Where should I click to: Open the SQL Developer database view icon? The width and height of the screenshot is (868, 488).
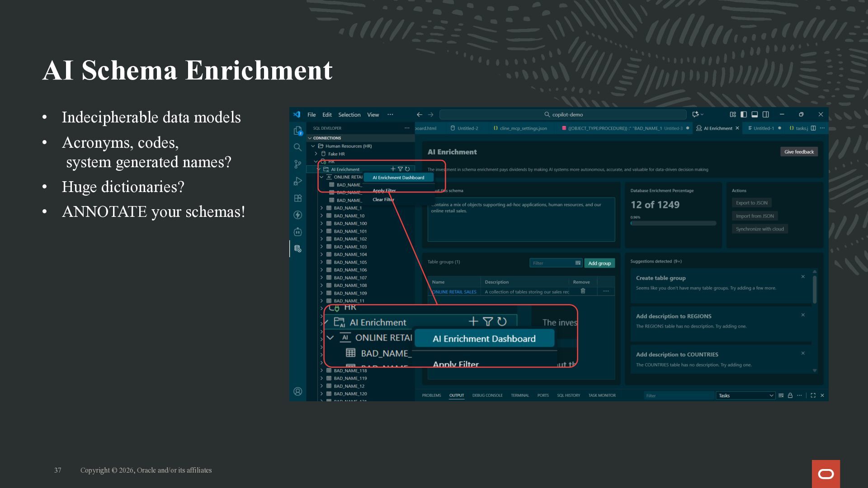(297, 249)
